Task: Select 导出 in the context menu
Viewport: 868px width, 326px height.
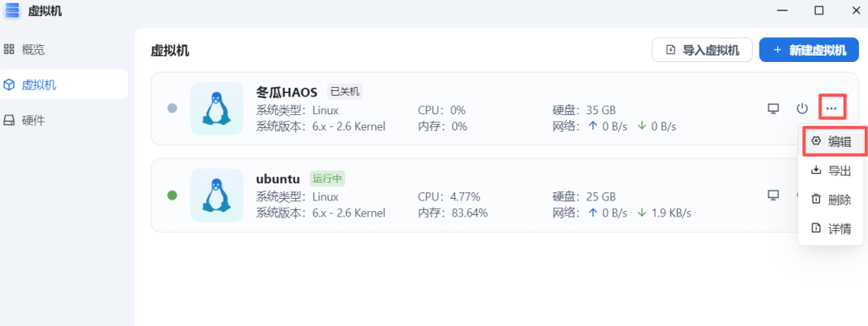Action: tap(831, 171)
